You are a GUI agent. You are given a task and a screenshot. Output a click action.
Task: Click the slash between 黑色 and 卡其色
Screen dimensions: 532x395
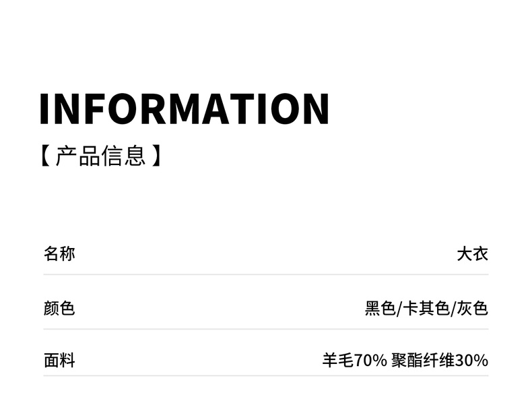coord(399,309)
